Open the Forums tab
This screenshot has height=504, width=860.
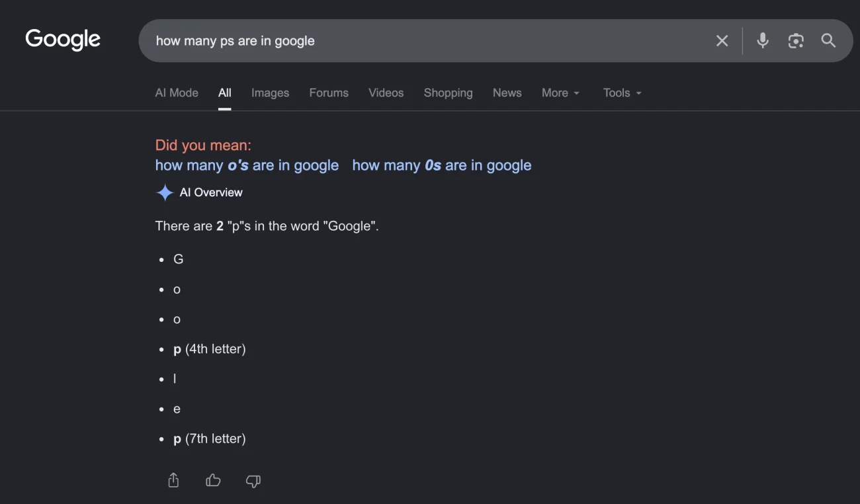point(329,93)
